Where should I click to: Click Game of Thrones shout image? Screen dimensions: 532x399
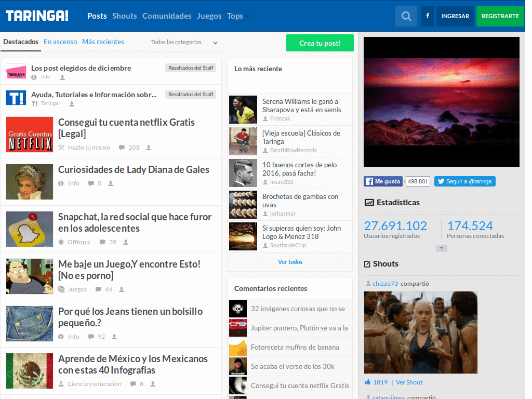coord(421,332)
